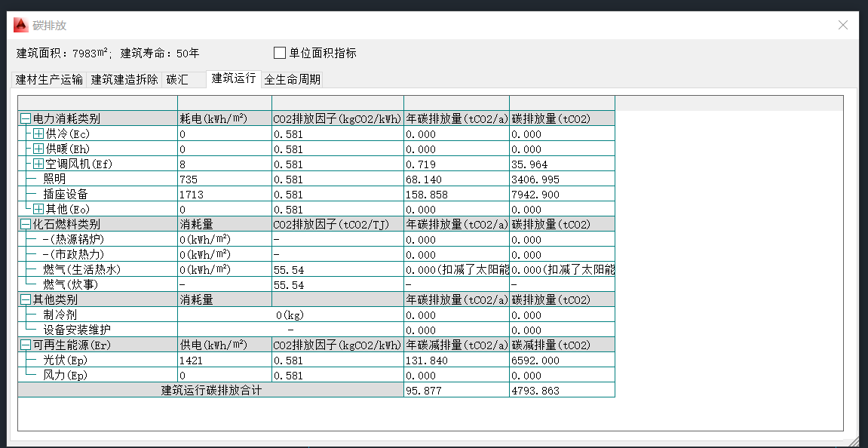Click the 制冷剂 consumption cell
This screenshot has width=868, height=448.
pos(290,315)
